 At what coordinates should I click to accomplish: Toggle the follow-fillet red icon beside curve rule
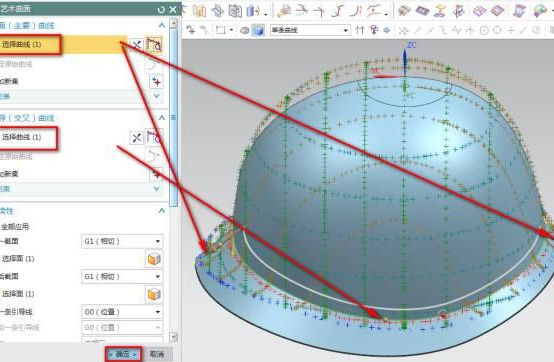point(373,30)
